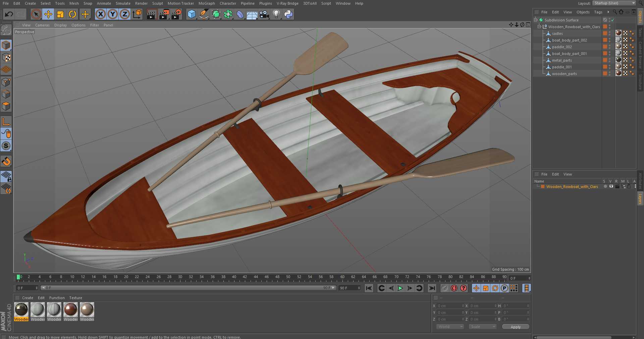The image size is (644, 339).
Task: Toggle the Subdivision Surface enable checkmark
Action: (613, 20)
